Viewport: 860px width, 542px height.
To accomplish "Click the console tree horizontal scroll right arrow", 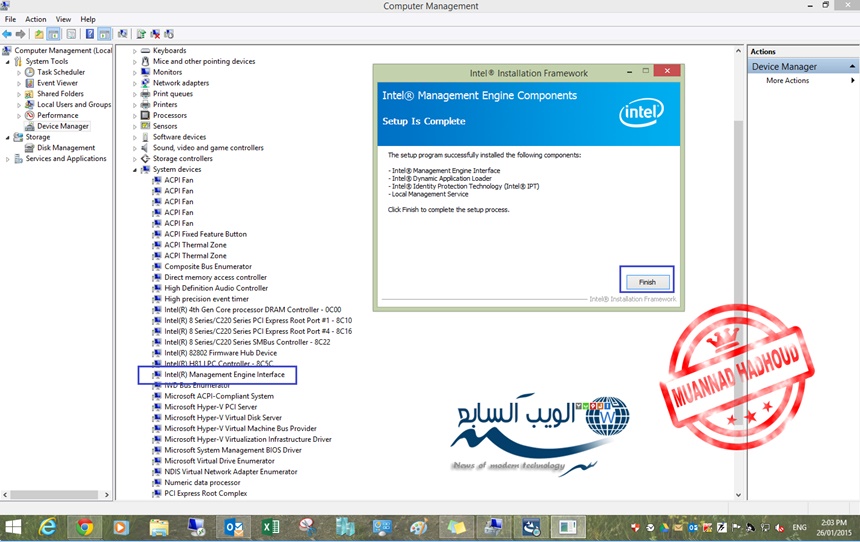I will point(107,495).
